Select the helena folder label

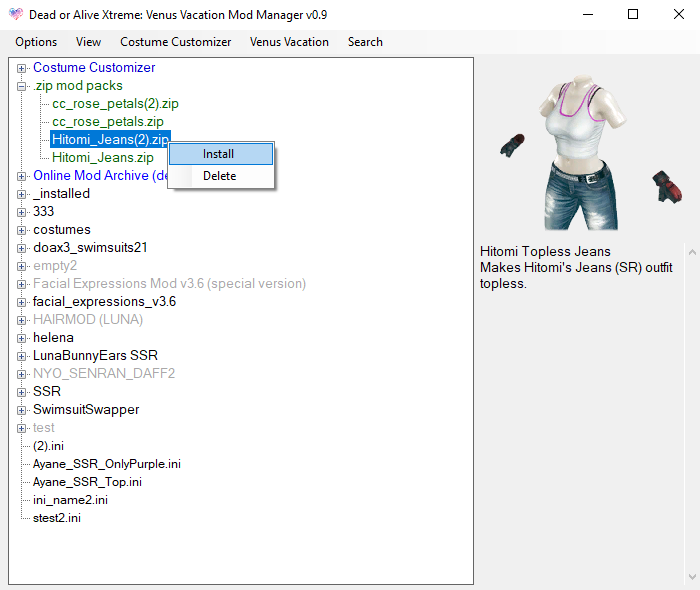tap(53, 337)
